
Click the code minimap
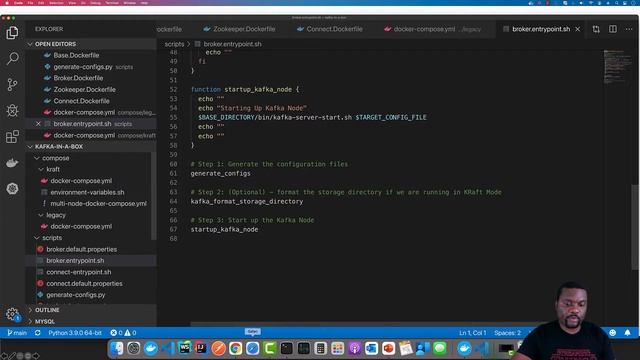617,67
